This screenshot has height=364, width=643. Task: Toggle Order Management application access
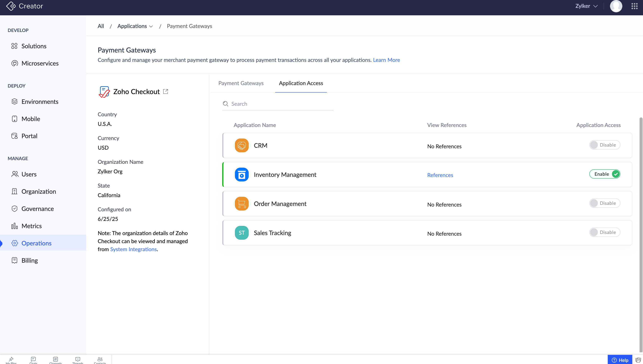coord(604,203)
